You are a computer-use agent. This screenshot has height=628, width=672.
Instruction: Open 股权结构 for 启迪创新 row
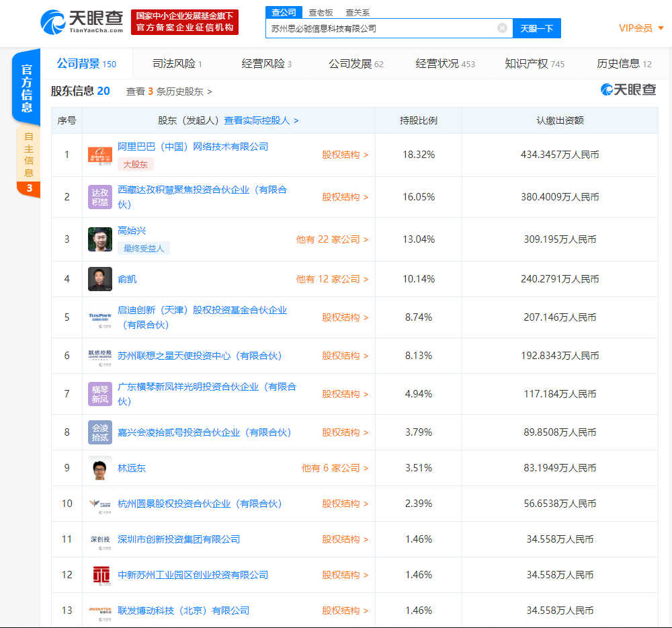click(x=345, y=317)
